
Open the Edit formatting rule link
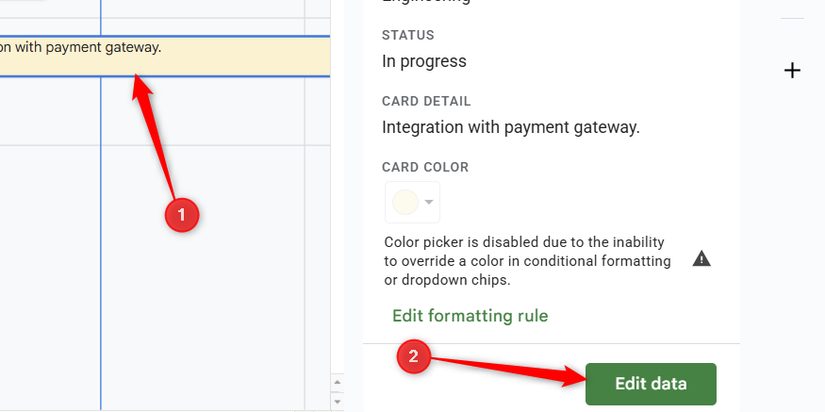point(470,316)
